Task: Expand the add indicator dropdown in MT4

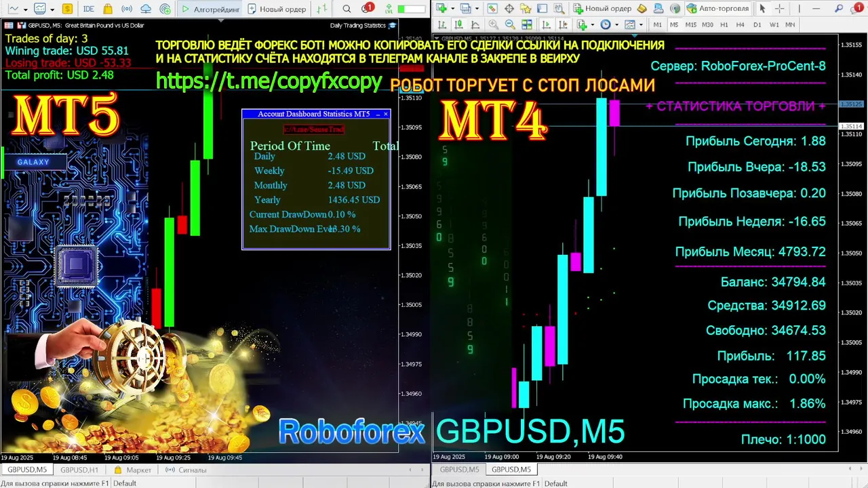Action: (593, 25)
